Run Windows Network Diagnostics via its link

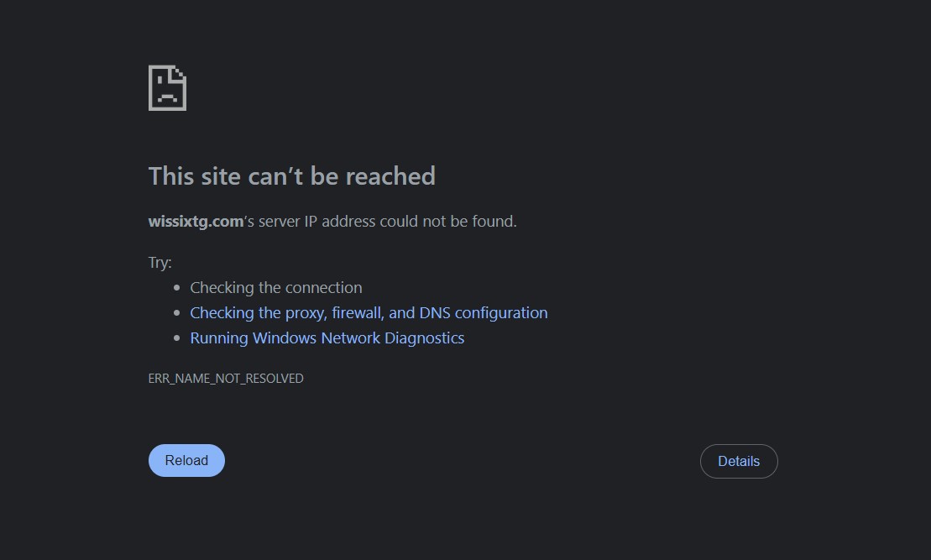click(x=327, y=338)
